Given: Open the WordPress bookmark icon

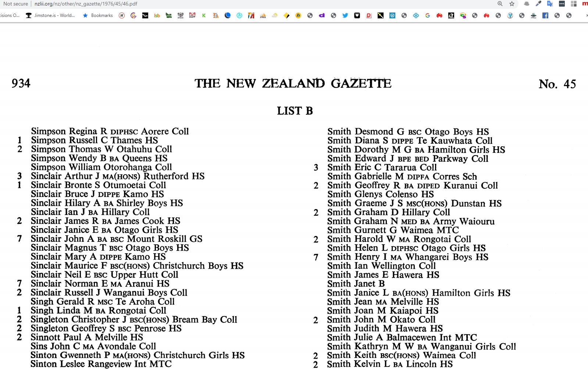Looking at the screenshot, I should click(x=392, y=15).
